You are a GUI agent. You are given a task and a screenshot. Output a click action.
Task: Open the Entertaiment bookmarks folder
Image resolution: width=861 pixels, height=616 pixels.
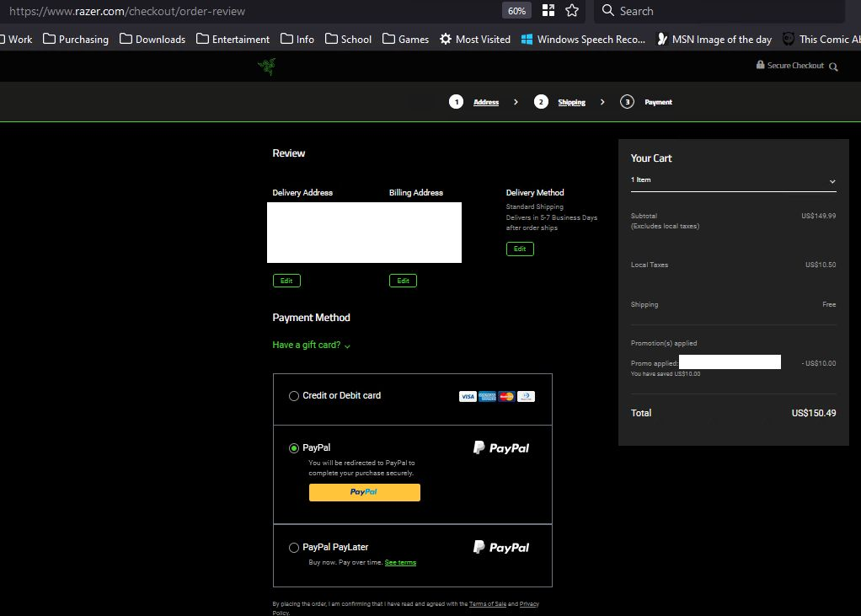(x=233, y=39)
